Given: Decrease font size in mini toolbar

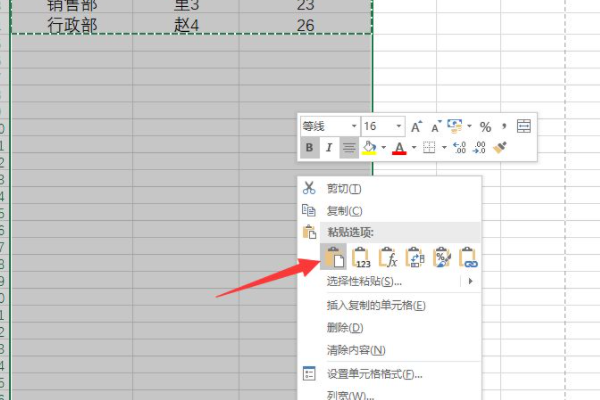Looking at the screenshot, I should 436,126.
